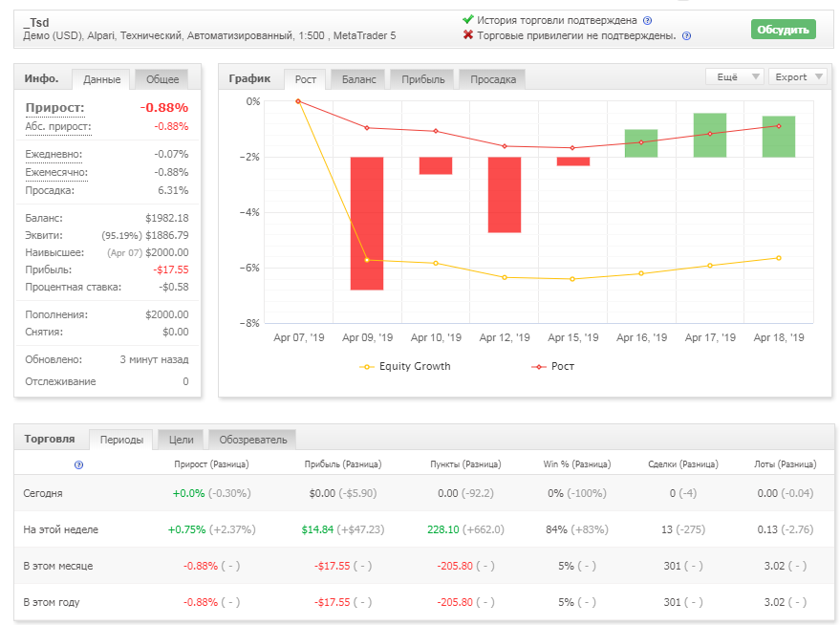Click the green Обсудить button
The height and width of the screenshot is (625, 840).
coord(784,30)
